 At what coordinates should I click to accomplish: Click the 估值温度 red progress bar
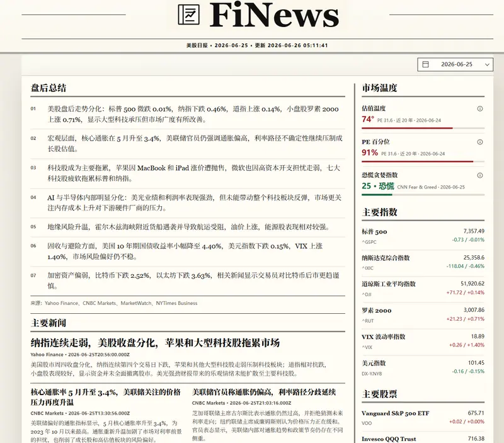tap(407, 129)
